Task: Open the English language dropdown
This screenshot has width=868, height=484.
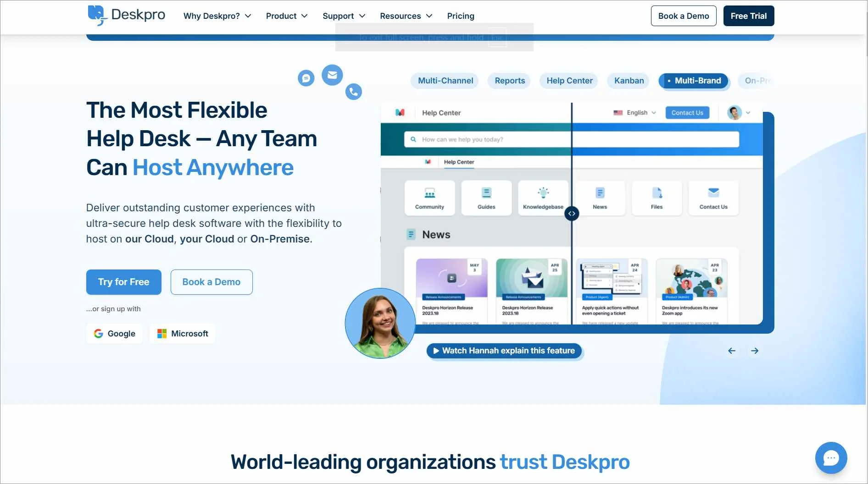Action: (634, 113)
